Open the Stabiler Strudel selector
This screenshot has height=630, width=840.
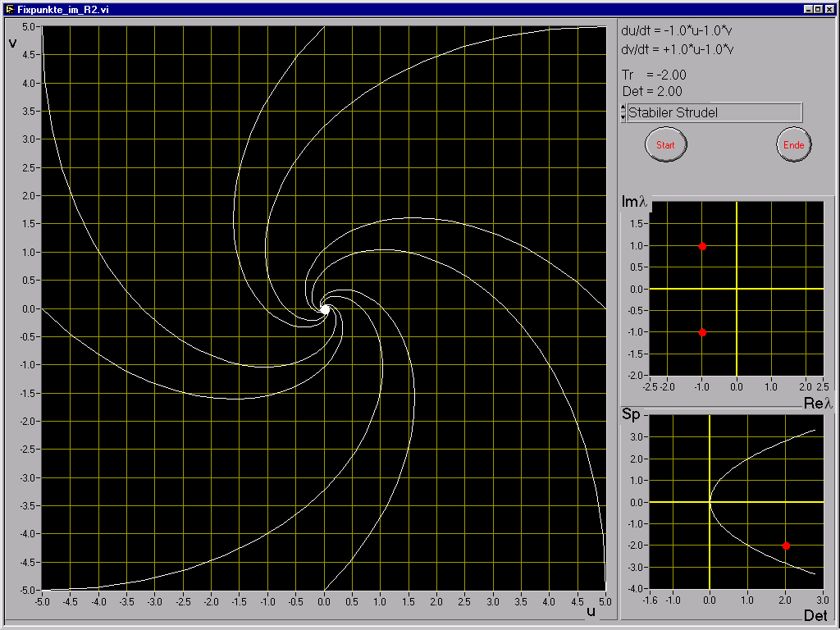tap(714, 112)
